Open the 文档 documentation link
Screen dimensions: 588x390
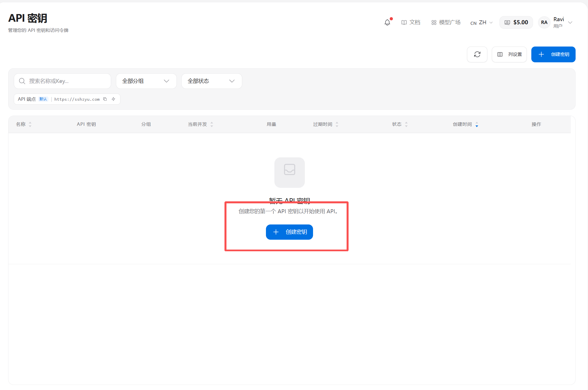(x=411, y=22)
